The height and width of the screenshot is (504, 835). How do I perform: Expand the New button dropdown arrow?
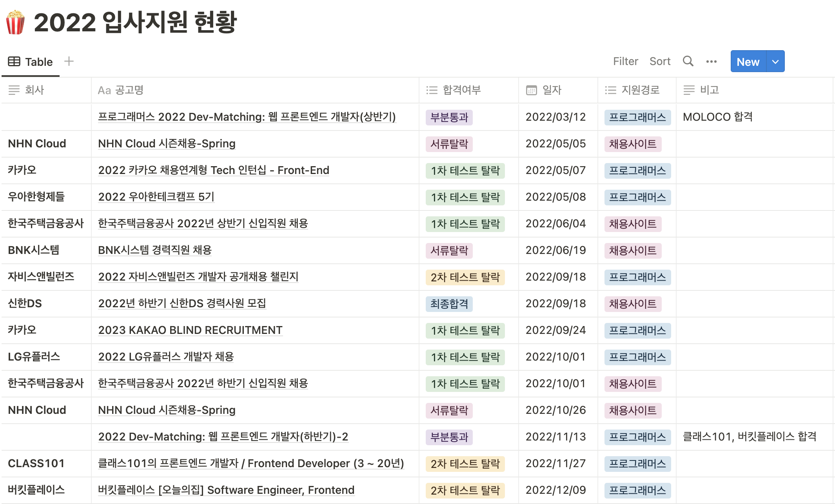pos(775,62)
